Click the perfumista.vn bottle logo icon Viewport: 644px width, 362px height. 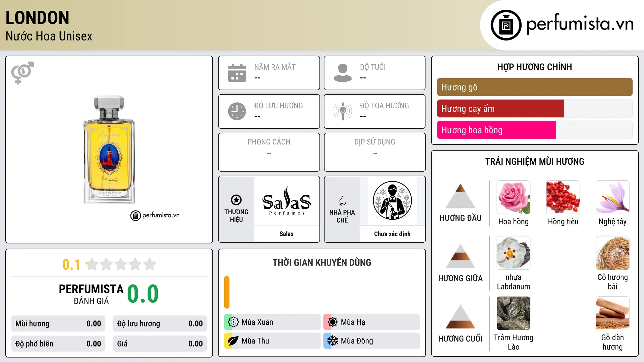(506, 25)
